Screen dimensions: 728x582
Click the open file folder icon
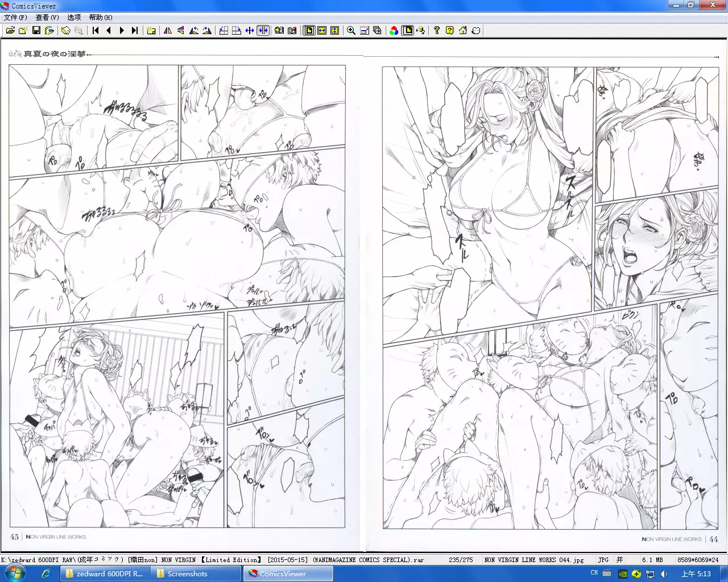tap(10, 31)
